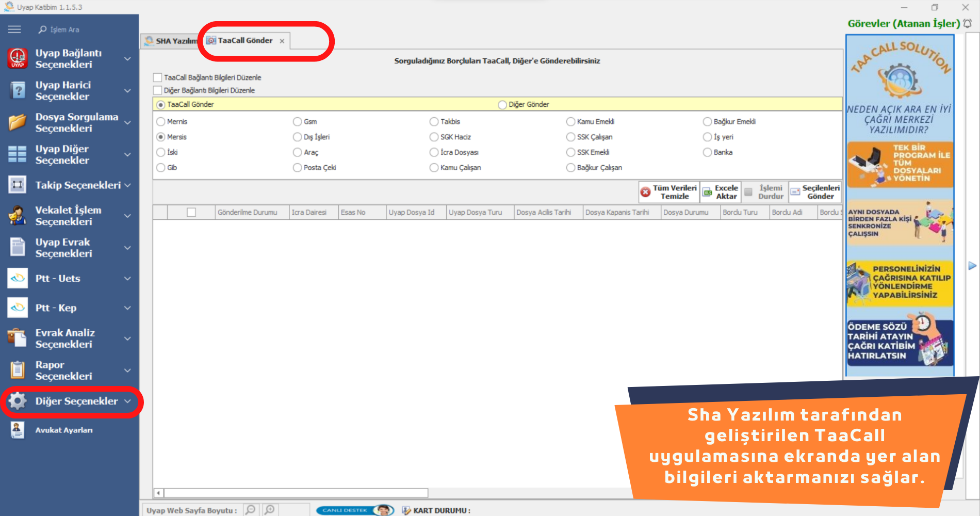The height and width of the screenshot is (516, 980).
Task: Close the TaaCall Gönder tab
Action: coord(282,41)
